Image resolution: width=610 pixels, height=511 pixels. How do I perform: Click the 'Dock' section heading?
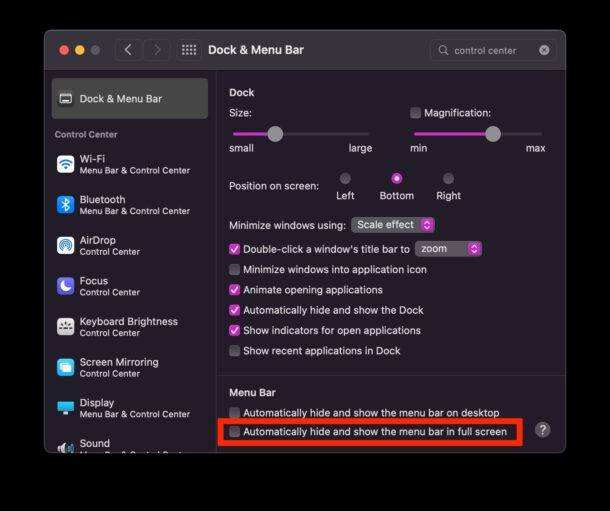pos(242,93)
